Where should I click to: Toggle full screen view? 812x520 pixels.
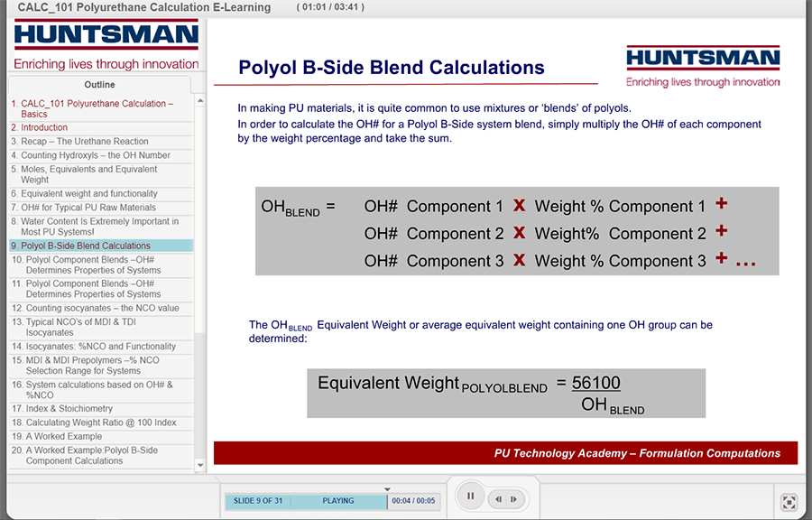tap(788, 502)
